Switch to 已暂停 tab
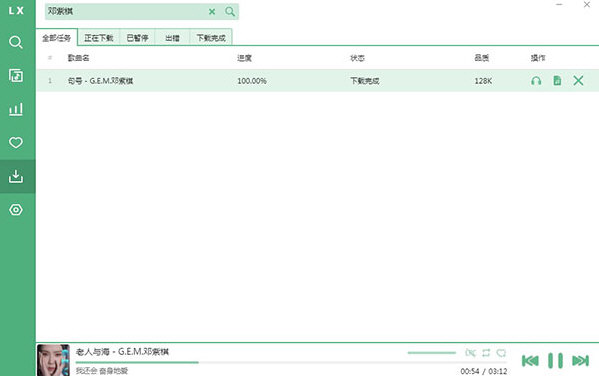The image size is (599, 376). click(137, 38)
